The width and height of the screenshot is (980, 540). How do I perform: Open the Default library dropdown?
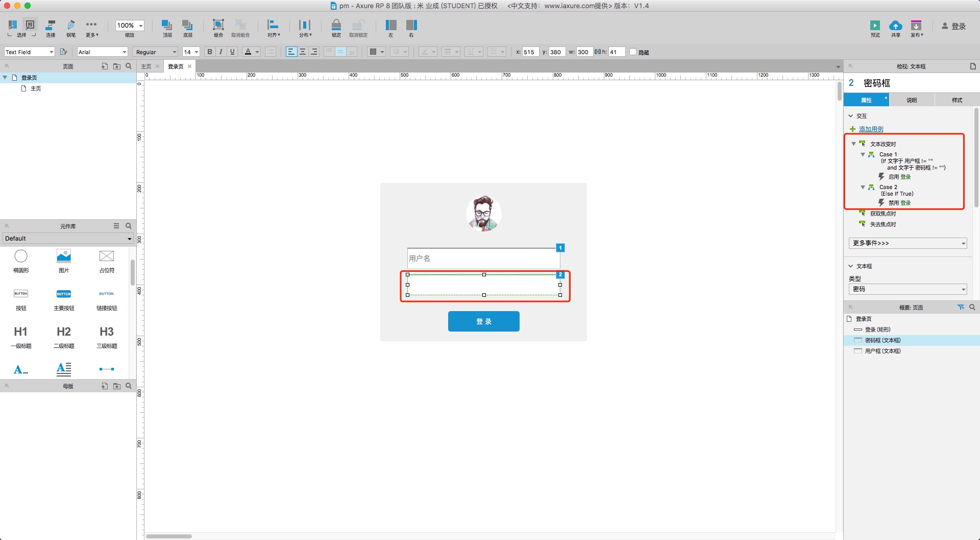click(x=68, y=239)
